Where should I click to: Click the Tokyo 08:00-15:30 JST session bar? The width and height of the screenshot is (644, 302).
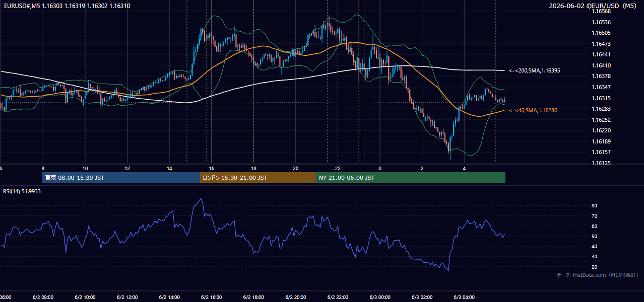pos(121,178)
